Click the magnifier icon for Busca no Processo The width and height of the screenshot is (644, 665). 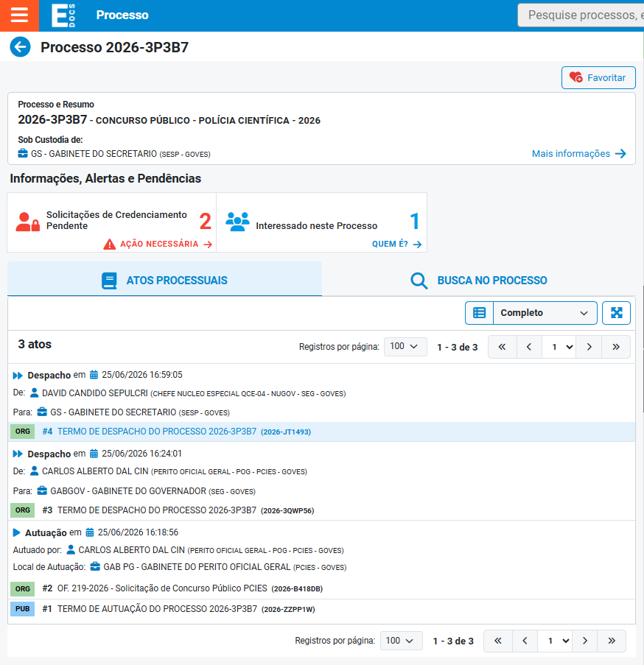point(419,281)
